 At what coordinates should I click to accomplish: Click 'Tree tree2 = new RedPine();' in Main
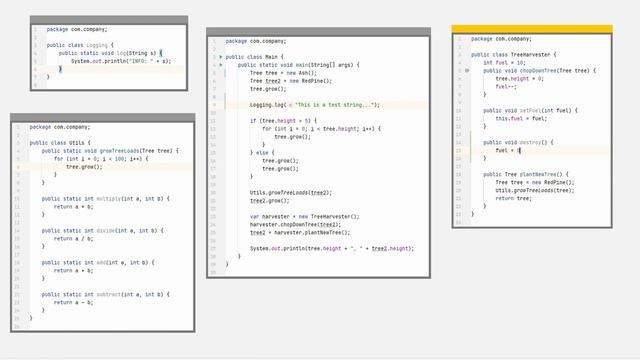click(x=291, y=81)
